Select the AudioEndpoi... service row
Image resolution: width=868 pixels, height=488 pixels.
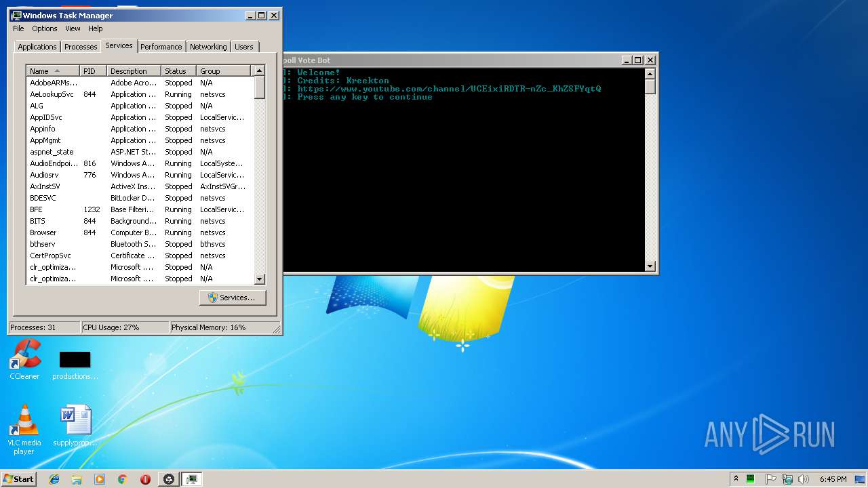pos(140,163)
